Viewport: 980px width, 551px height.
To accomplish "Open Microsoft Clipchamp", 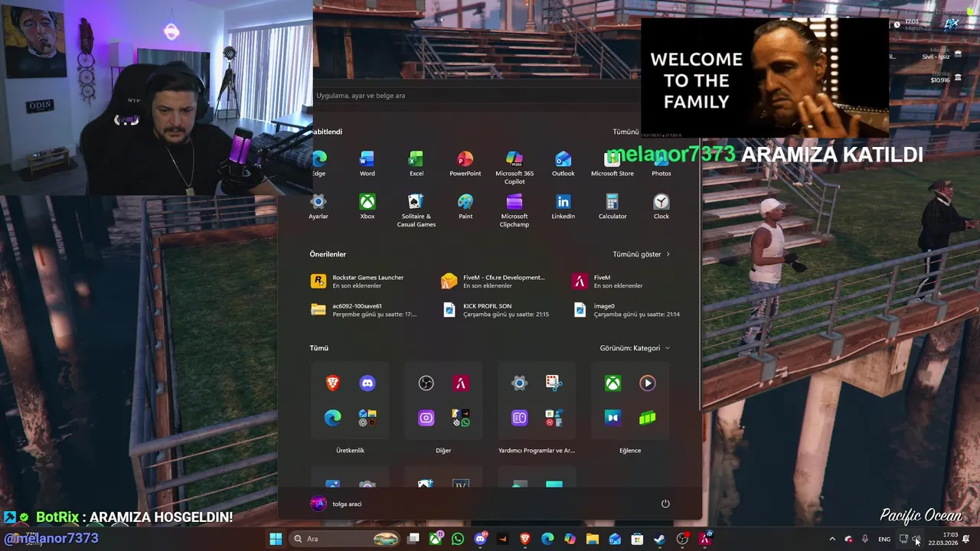I will [x=514, y=210].
